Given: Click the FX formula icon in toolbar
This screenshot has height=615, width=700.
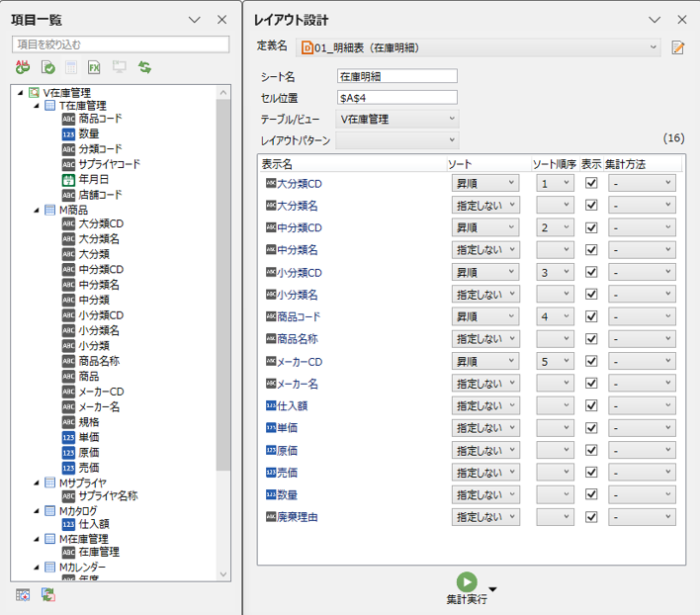Looking at the screenshot, I should coord(94,67).
